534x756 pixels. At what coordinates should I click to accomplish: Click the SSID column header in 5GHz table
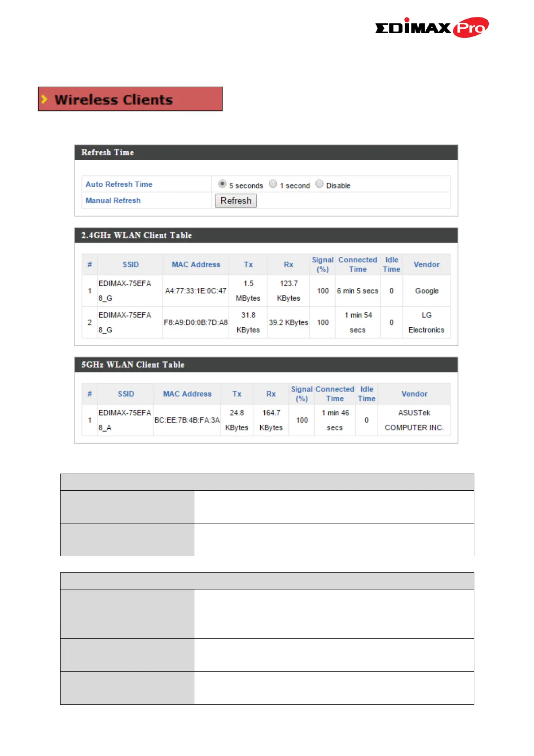pos(126,394)
